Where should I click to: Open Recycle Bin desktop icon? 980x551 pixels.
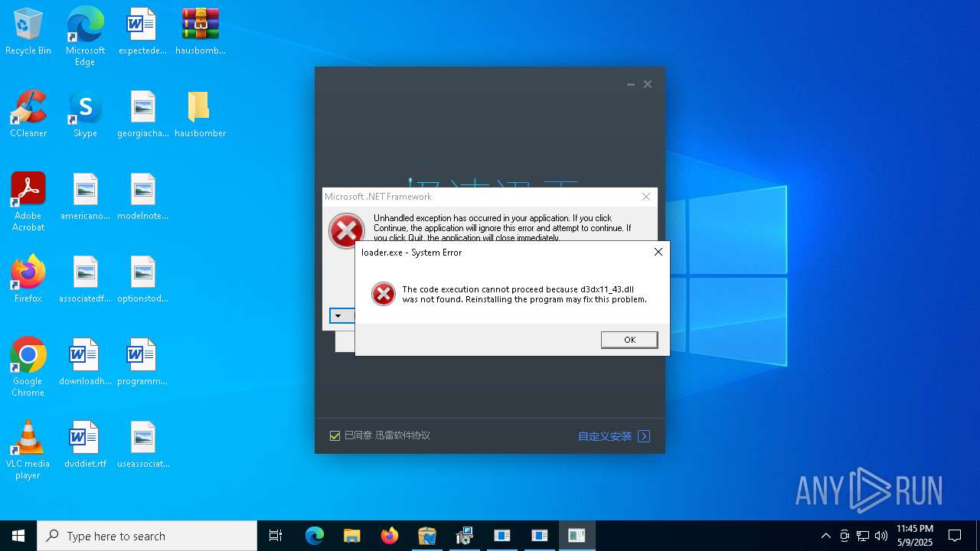coord(28,32)
